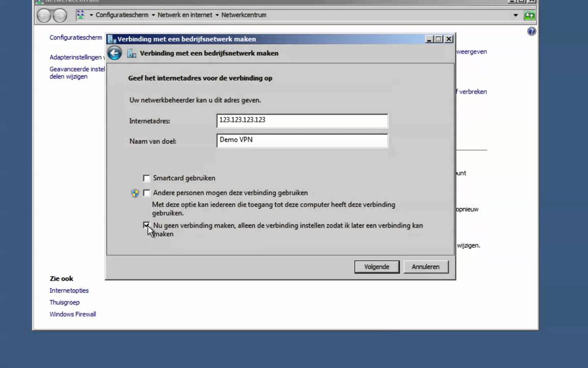Check 'Andere personen mogen deze verbinding gebruiken'
The height and width of the screenshot is (368, 588).
[x=146, y=193]
